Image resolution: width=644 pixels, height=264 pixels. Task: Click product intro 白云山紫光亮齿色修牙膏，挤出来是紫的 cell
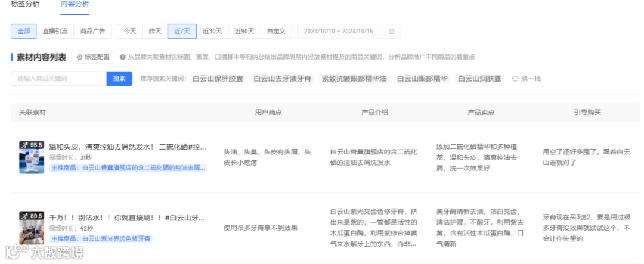point(374,228)
